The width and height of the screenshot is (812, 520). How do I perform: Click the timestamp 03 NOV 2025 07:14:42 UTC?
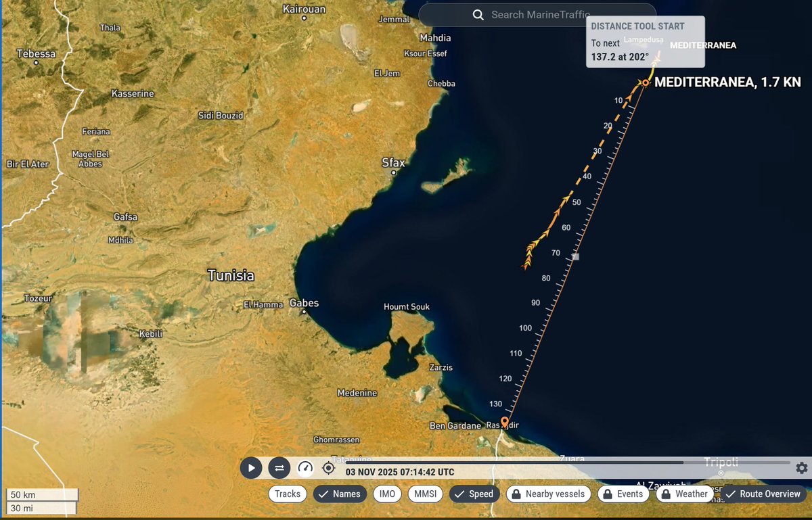(x=400, y=472)
